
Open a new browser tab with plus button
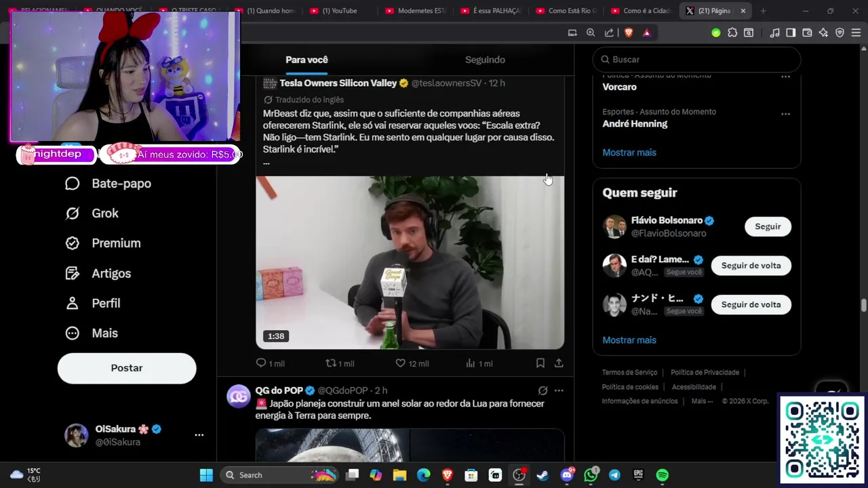pyautogui.click(x=763, y=11)
